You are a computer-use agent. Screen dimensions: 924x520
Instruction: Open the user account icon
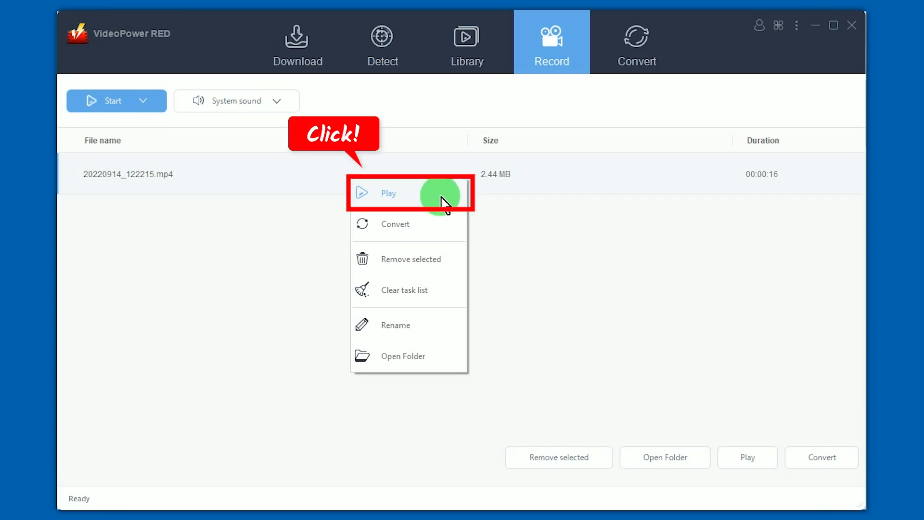pyautogui.click(x=760, y=25)
